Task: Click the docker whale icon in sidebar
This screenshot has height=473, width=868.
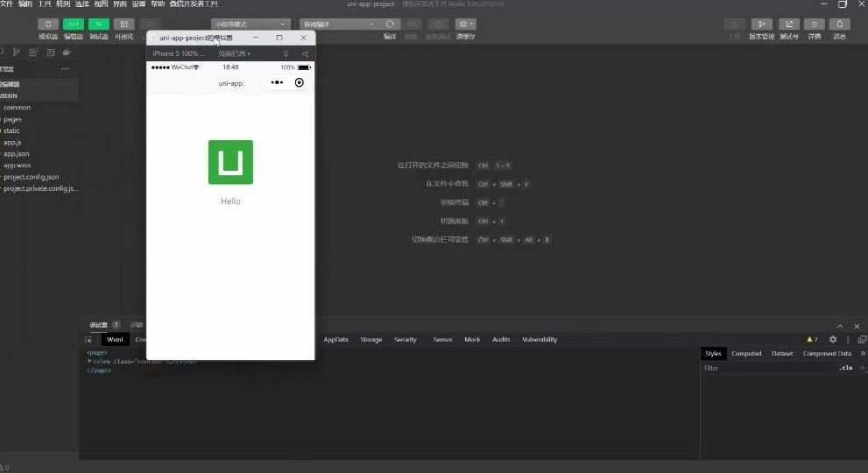Action: point(67,52)
